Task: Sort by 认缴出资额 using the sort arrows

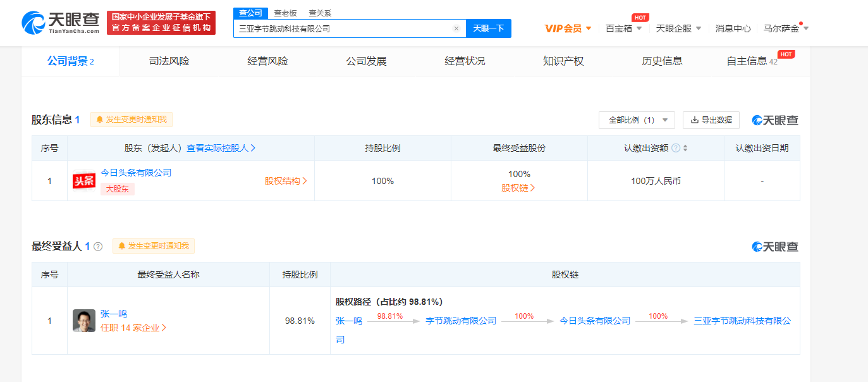Action: (x=685, y=148)
